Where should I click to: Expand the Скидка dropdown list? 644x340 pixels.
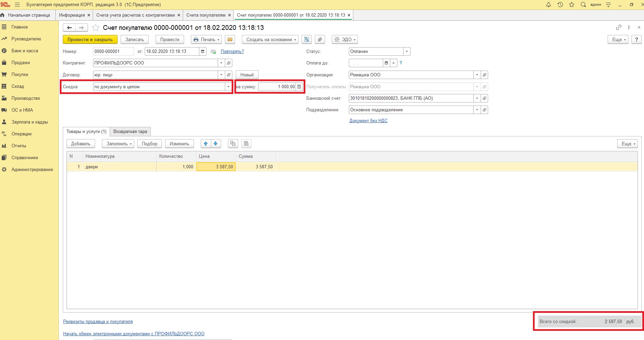228,87
